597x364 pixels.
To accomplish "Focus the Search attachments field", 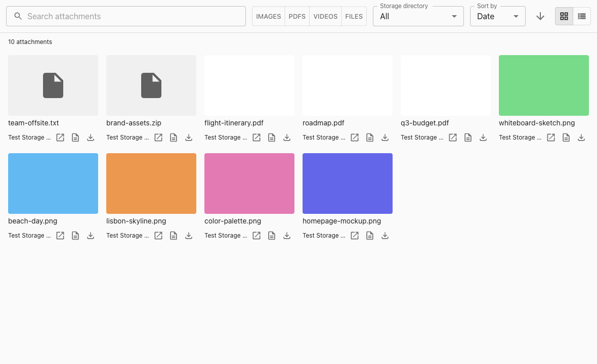I will coord(126,16).
